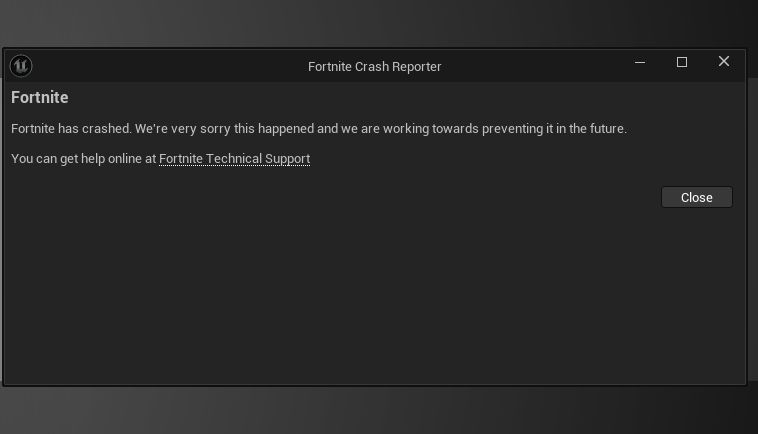Viewport: 758px width, 434px height.
Task: Select the bold "Fortnite" heading
Action: pyautogui.click(x=40, y=97)
